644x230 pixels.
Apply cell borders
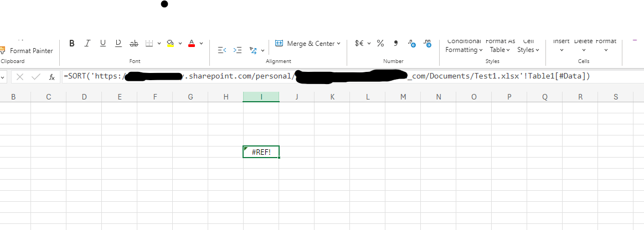coord(150,44)
